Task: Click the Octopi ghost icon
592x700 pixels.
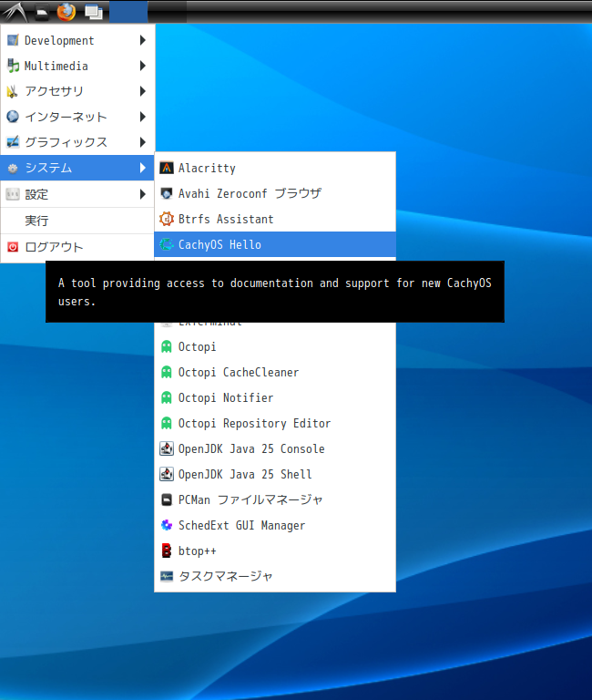Action: tap(167, 347)
